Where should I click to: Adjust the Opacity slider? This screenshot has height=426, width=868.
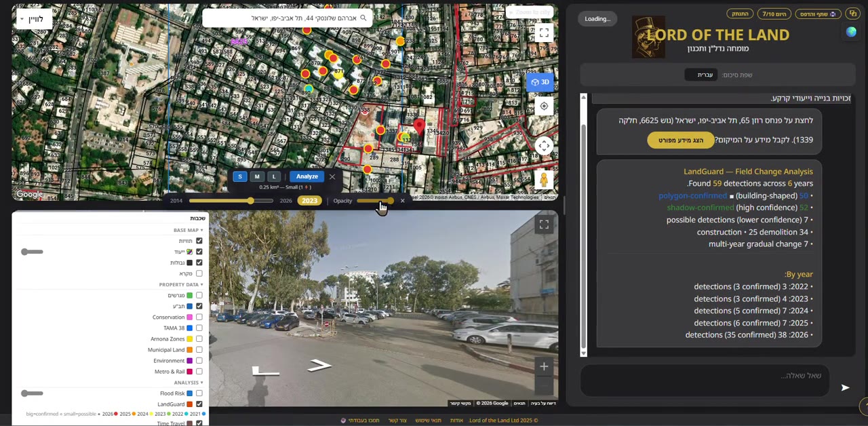pos(374,201)
